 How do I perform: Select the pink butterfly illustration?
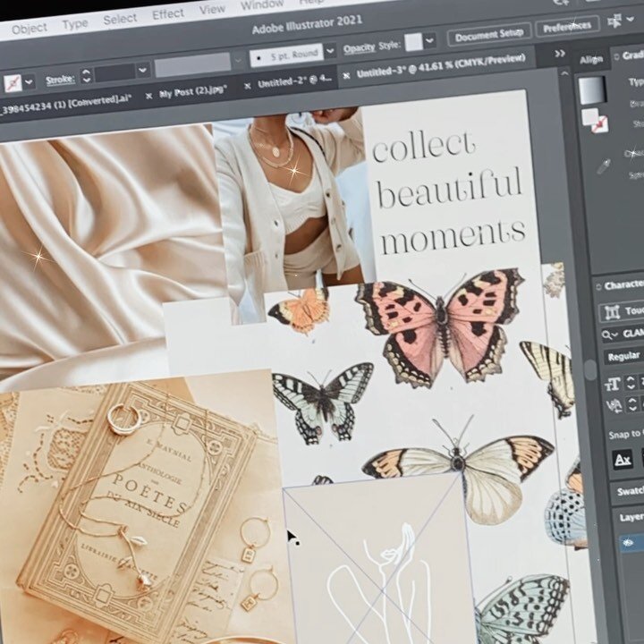coord(440,326)
